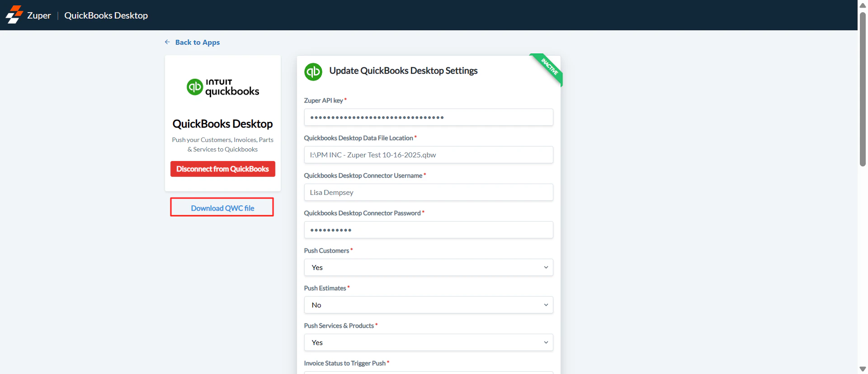This screenshot has width=868, height=374.
Task: Open the Push Customers dropdown
Action: coord(429,267)
